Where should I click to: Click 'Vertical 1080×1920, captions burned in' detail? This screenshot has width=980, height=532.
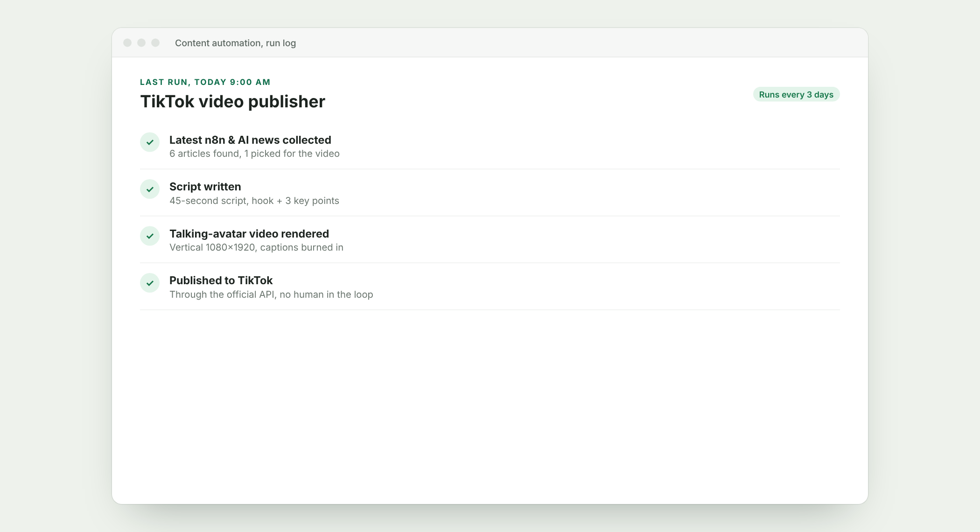click(256, 247)
